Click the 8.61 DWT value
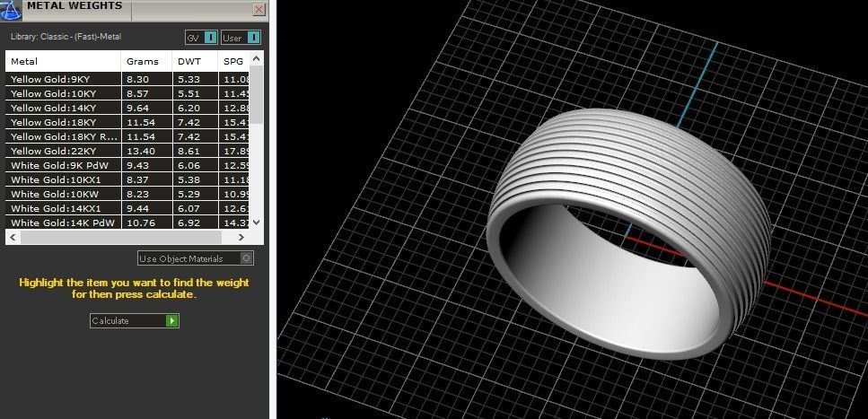Image resolution: width=868 pixels, height=419 pixels. [189, 151]
